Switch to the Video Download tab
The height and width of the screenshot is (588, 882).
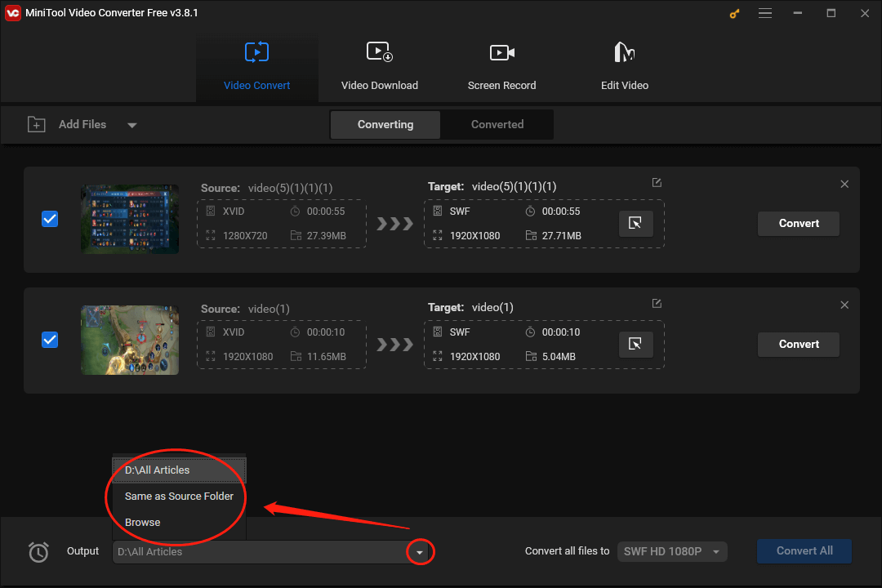[380, 67]
